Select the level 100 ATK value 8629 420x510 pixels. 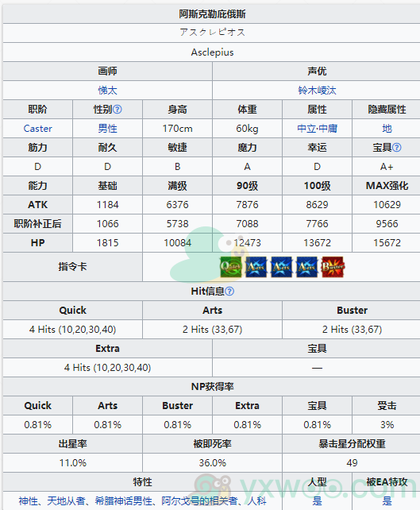[x=317, y=205]
